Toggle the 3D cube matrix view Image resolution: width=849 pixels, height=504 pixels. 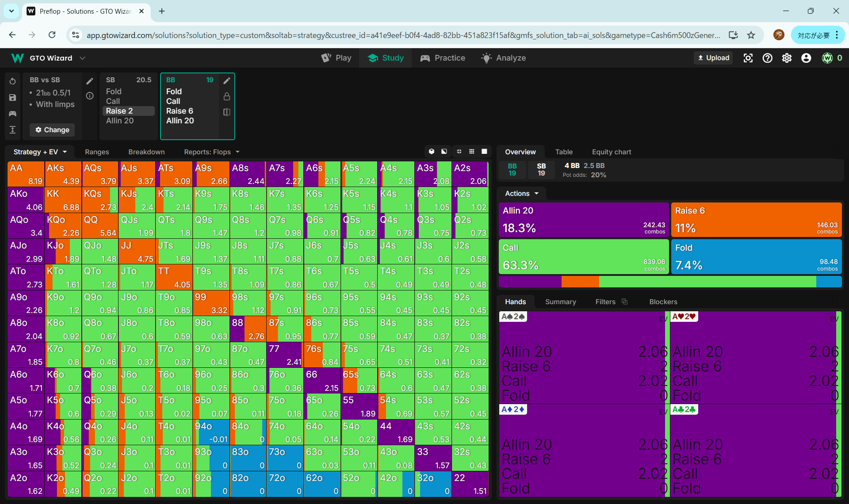click(432, 152)
